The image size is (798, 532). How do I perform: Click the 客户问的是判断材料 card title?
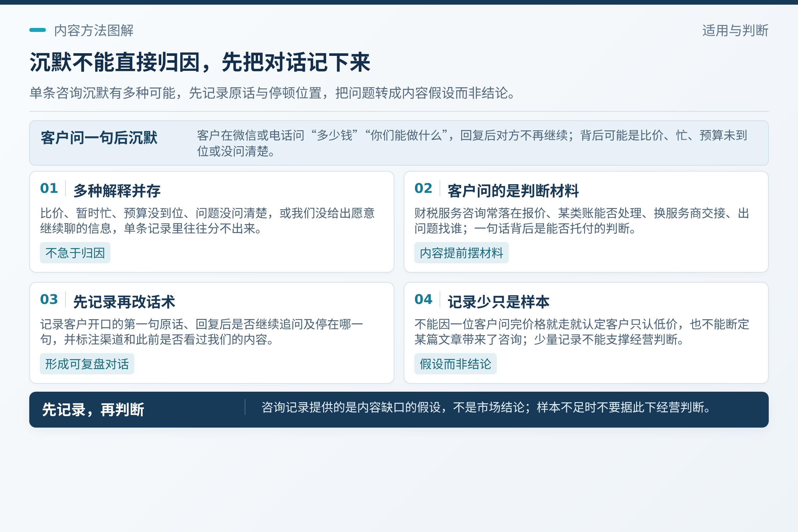click(513, 191)
